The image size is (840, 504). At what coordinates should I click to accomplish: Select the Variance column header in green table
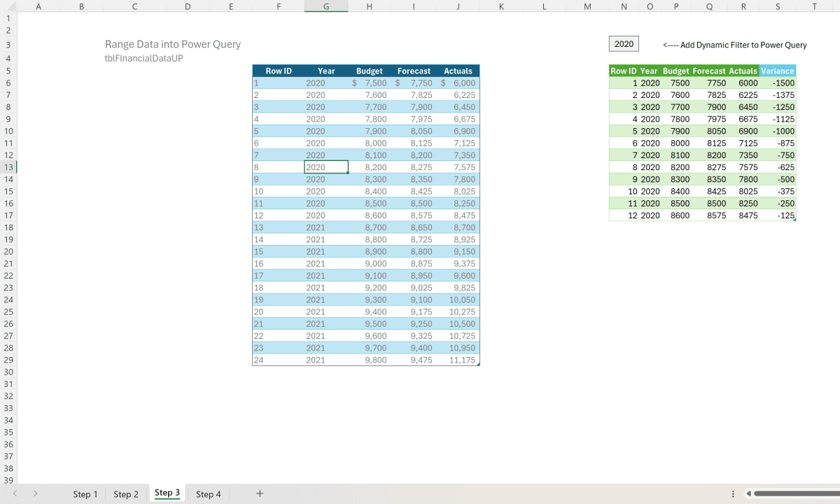[x=777, y=71]
